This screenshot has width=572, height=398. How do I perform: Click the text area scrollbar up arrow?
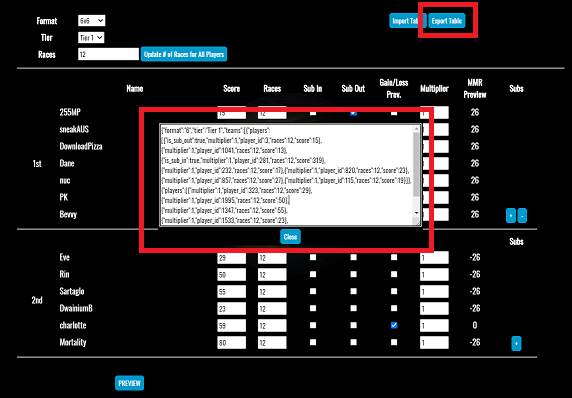(x=417, y=129)
